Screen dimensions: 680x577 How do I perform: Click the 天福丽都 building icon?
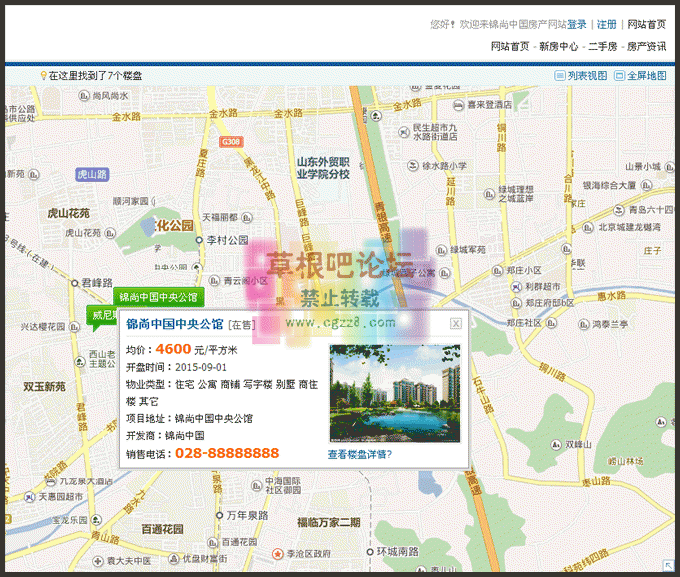click(x=247, y=217)
